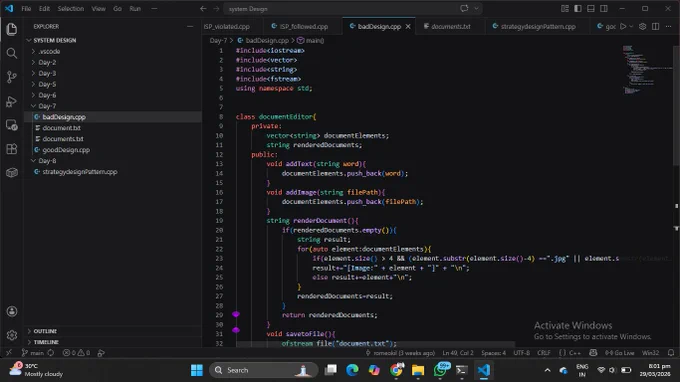Click the Run code play button
The width and height of the screenshot is (680, 382).
[623, 26]
